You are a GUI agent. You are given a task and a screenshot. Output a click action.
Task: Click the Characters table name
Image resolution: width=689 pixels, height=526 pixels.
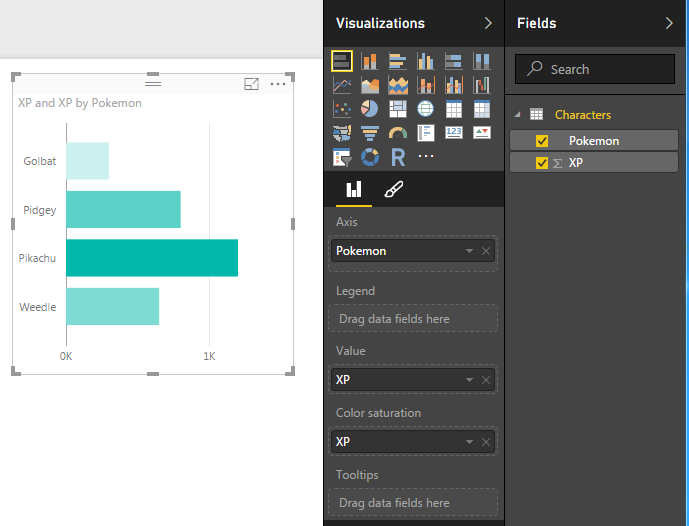583,115
